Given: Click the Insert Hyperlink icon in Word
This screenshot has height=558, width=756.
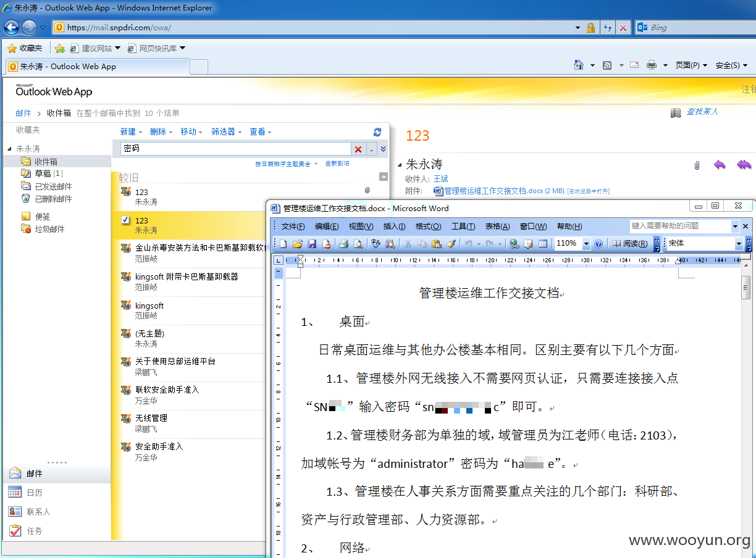Looking at the screenshot, I should pos(514,244).
